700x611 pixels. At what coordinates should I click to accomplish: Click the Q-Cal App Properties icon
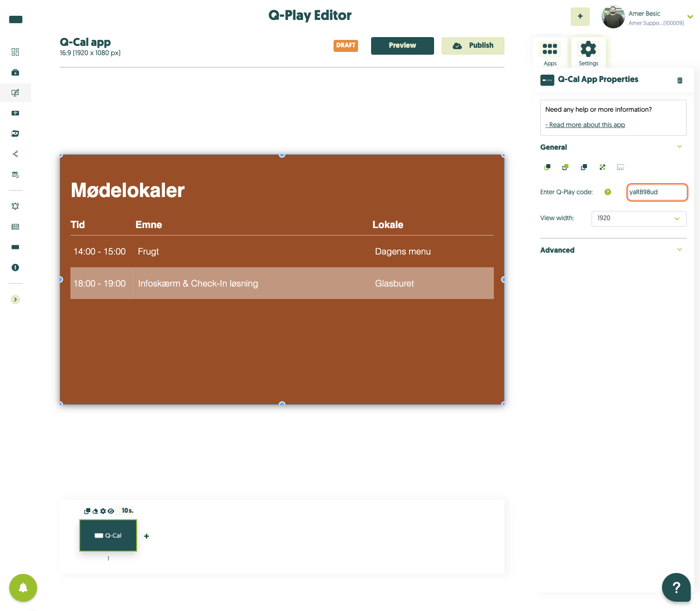coord(547,80)
